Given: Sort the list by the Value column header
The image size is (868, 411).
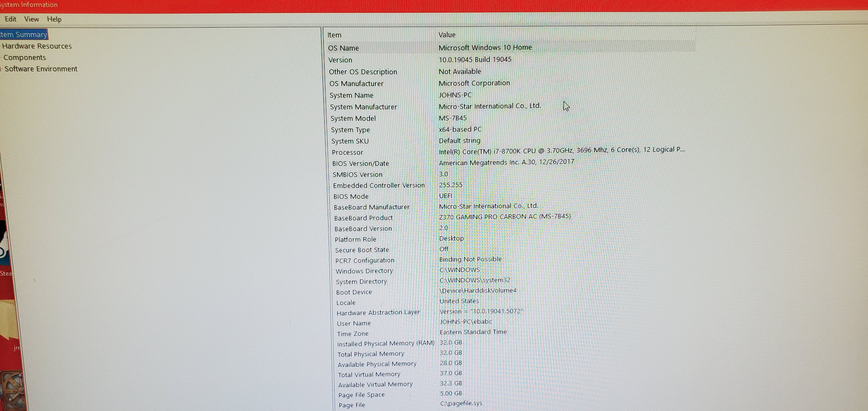Looking at the screenshot, I should [x=447, y=35].
